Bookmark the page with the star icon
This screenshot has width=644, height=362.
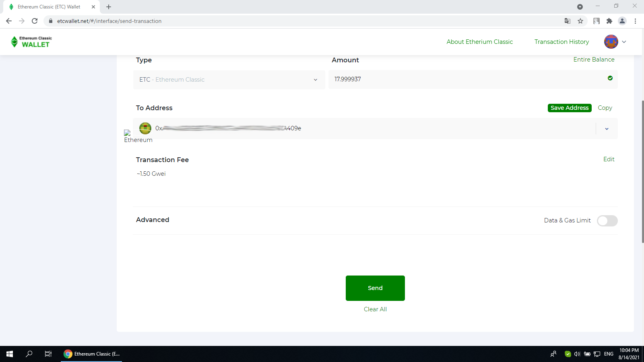click(581, 21)
